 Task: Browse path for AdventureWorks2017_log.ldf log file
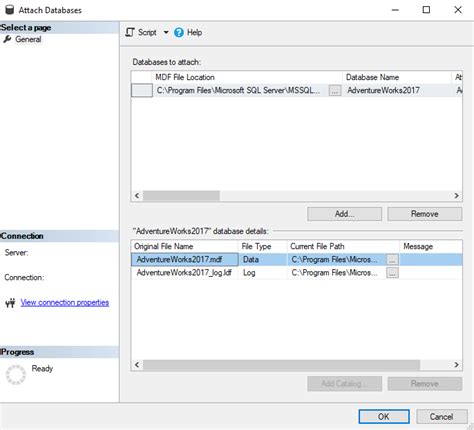tap(392, 273)
